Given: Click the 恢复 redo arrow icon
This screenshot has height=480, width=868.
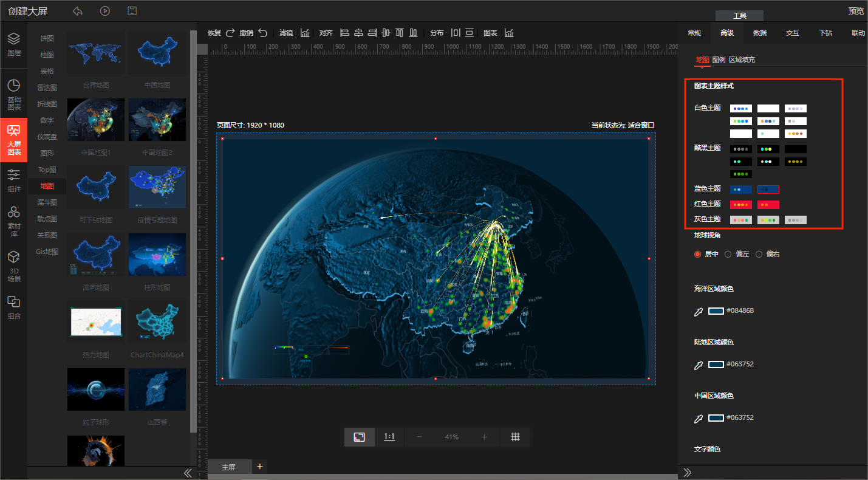Looking at the screenshot, I should tap(230, 33).
